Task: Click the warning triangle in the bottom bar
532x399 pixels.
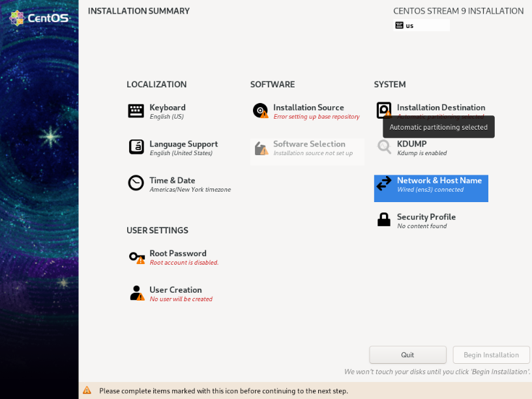Action: coord(87,390)
